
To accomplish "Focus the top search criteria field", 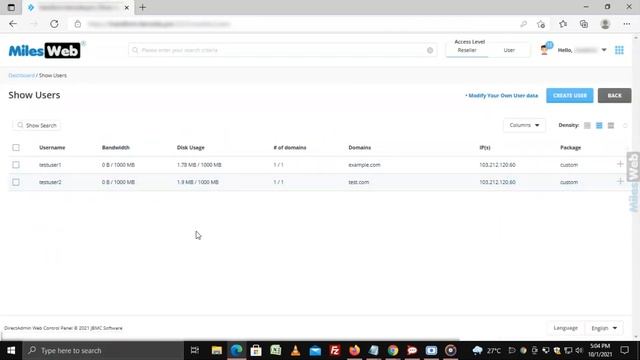I will point(282,50).
